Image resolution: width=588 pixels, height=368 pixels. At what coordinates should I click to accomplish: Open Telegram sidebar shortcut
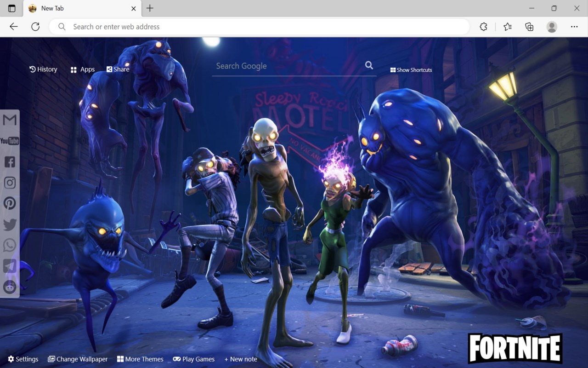pos(10,266)
